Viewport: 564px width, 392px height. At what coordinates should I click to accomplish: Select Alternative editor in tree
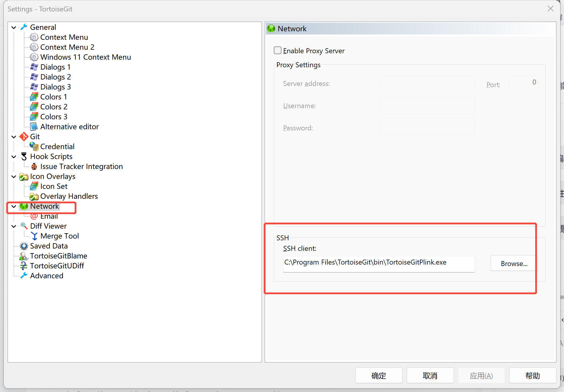pyautogui.click(x=70, y=127)
